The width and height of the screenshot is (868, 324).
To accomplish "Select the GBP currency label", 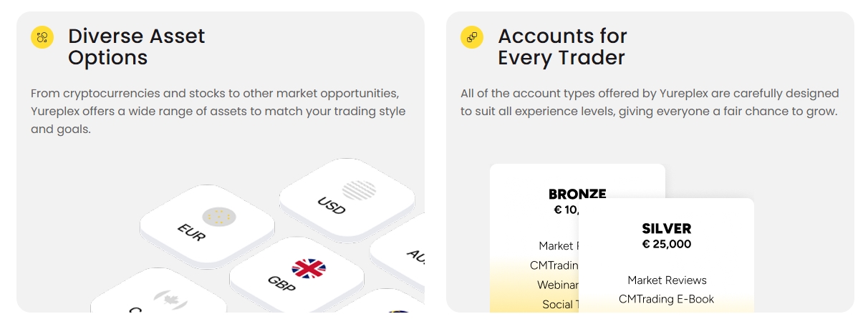I will (x=281, y=283).
